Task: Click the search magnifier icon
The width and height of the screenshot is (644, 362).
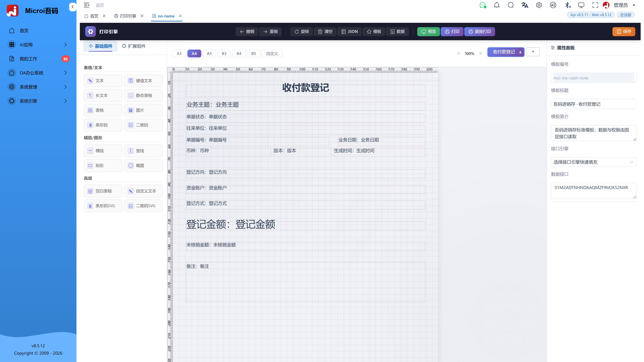Action: pos(511,5)
